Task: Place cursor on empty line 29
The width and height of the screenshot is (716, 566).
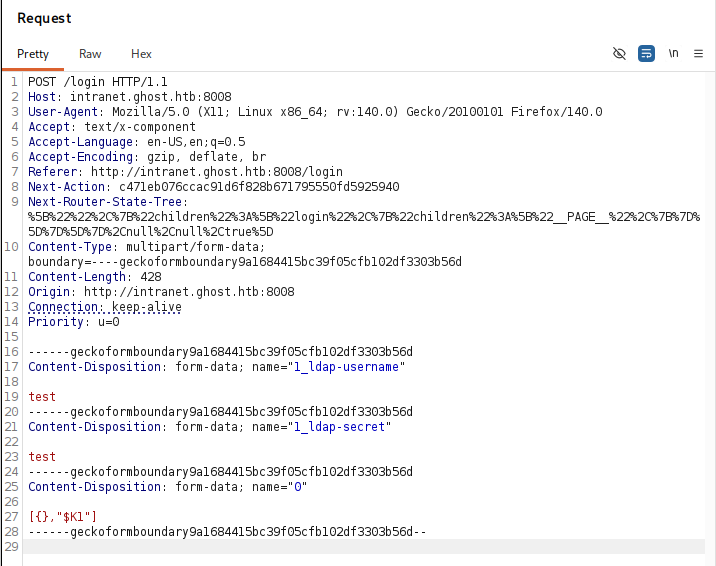Action: click(363, 547)
